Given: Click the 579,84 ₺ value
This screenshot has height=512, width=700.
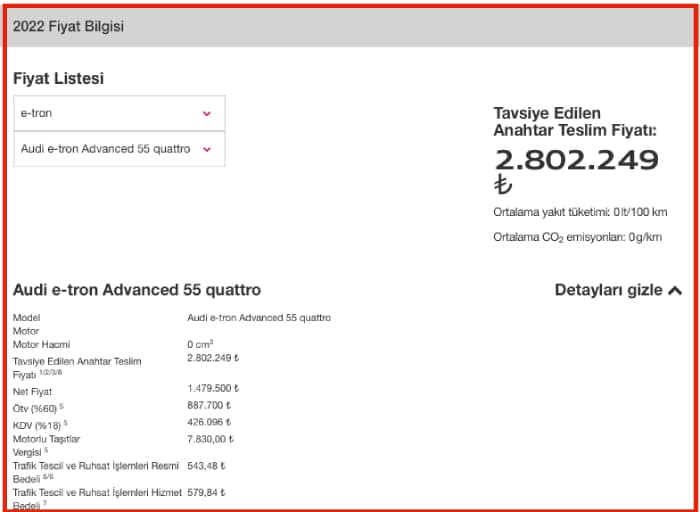Looking at the screenshot, I should pyautogui.click(x=206, y=493).
